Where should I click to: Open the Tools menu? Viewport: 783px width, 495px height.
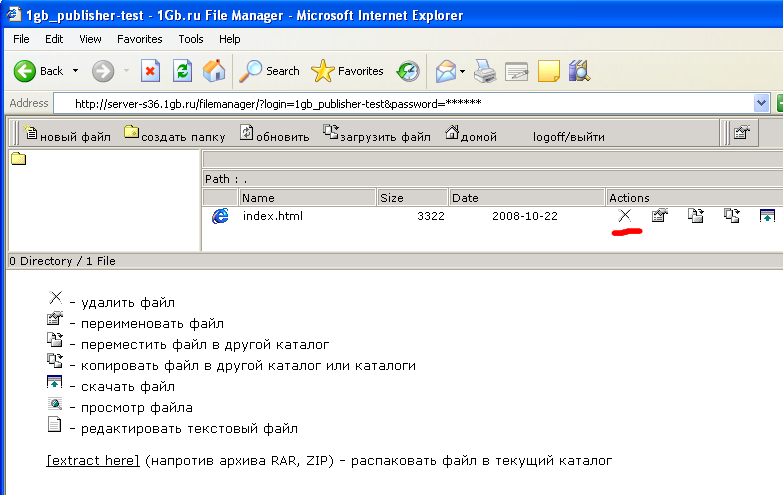(x=191, y=39)
